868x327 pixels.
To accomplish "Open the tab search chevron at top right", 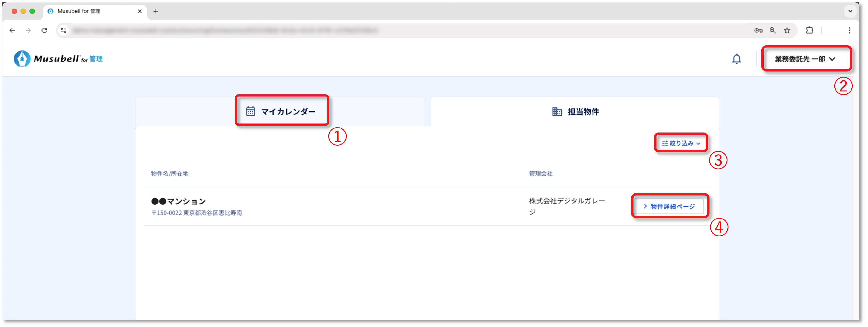I will pos(850,11).
